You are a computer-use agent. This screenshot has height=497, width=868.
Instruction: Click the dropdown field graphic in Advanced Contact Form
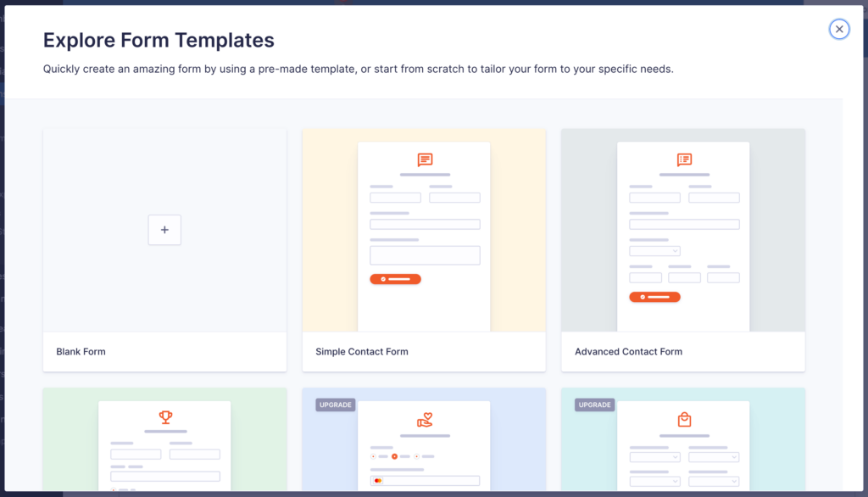click(654, 251)
